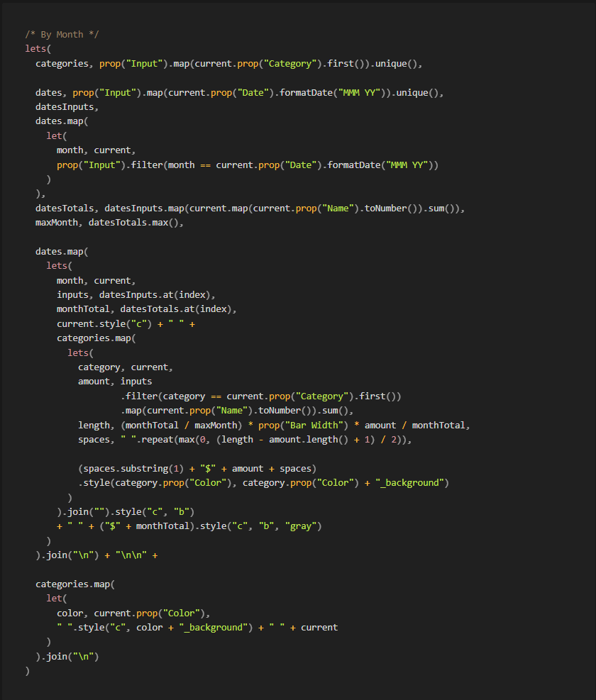This screenshot has width=596, height=700.
Task: Click the "maxMonth, datesTotals.max()," line
Action: tap(109, 222)
